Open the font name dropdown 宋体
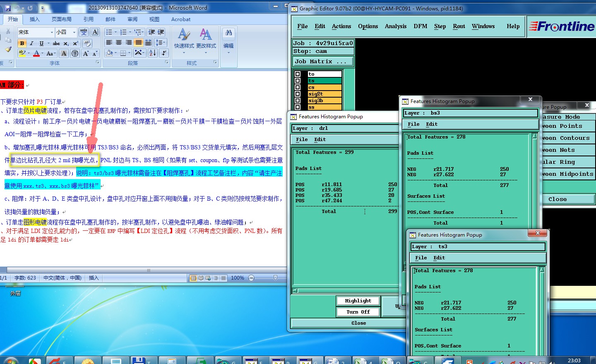This screenshot has height=364, width=596. click(52, 32)
